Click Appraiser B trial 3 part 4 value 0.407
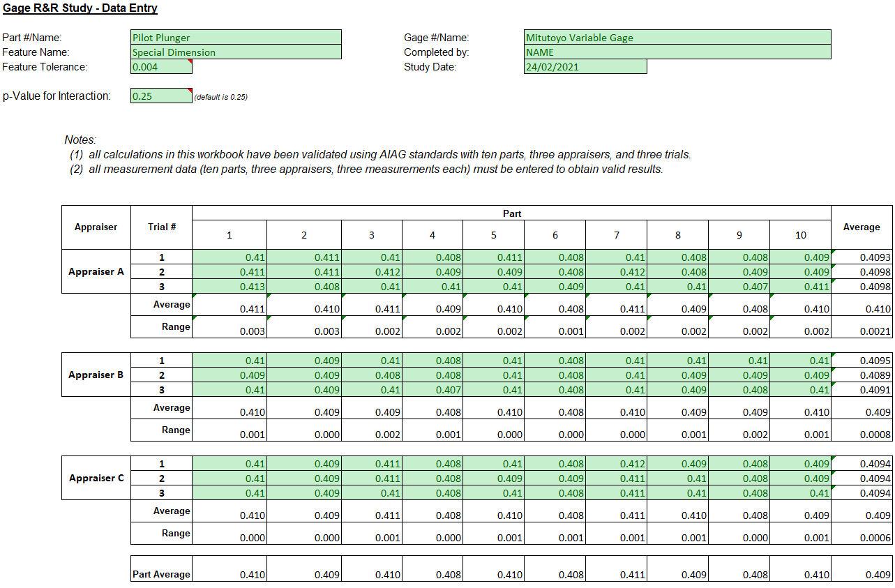This screenshot has width=895, height=588. [433, 390]
